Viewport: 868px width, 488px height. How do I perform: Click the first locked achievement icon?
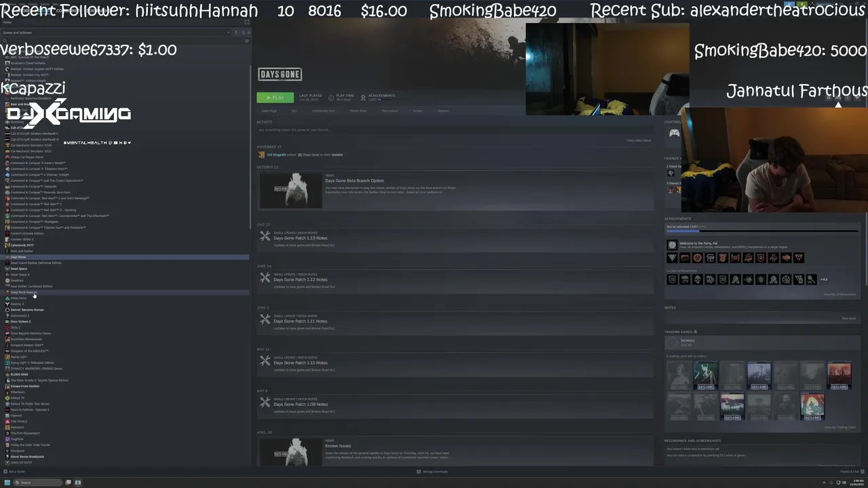pos(672,279)
